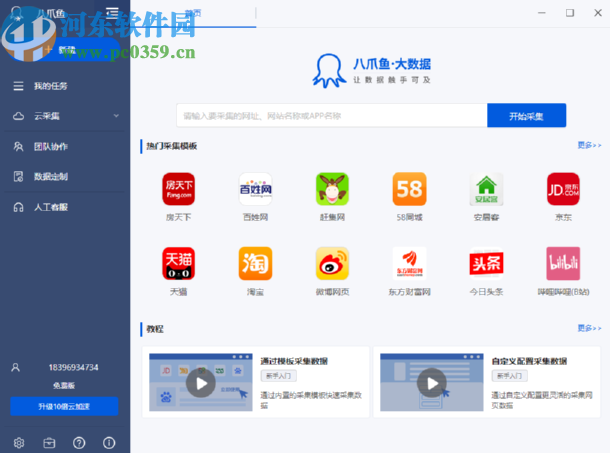Open the 淘宝 template icon
610x453 pixels.
[x=255, y=263]
